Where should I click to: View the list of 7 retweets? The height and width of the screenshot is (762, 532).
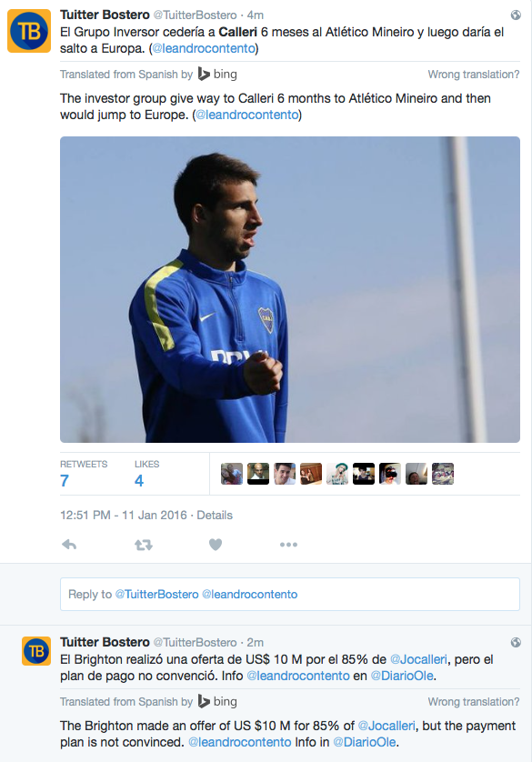tap(84, 474)
